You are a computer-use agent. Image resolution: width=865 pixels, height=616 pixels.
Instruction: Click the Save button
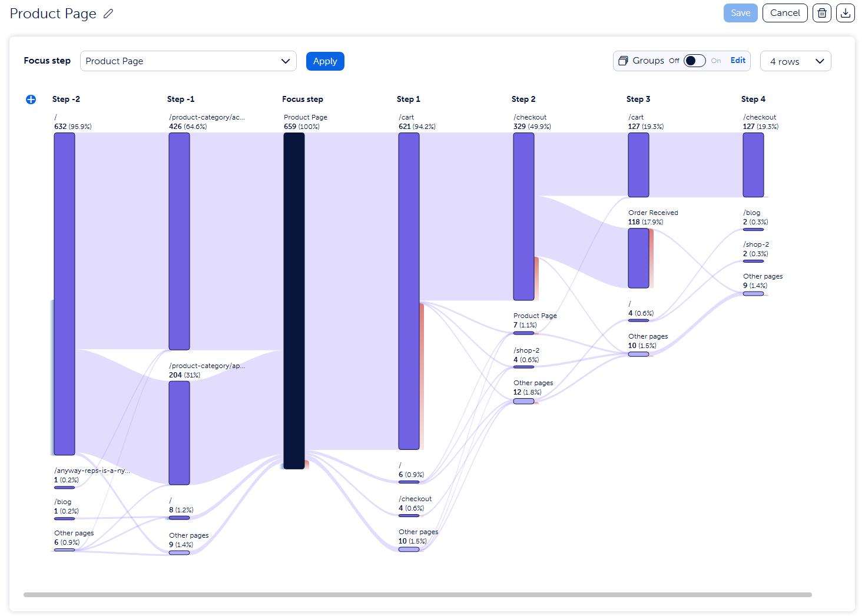pyautogui.click(x=740, y=13)
